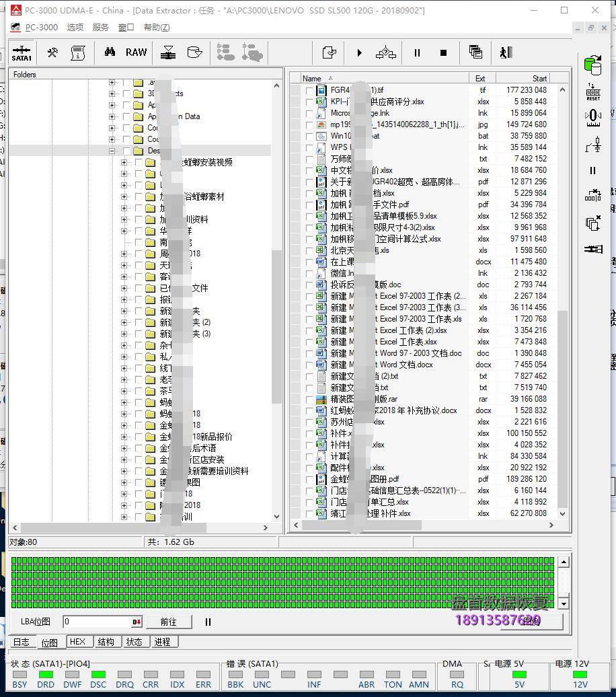Click the exit running-man icon

pyautogui.click(x=506, y=52)
